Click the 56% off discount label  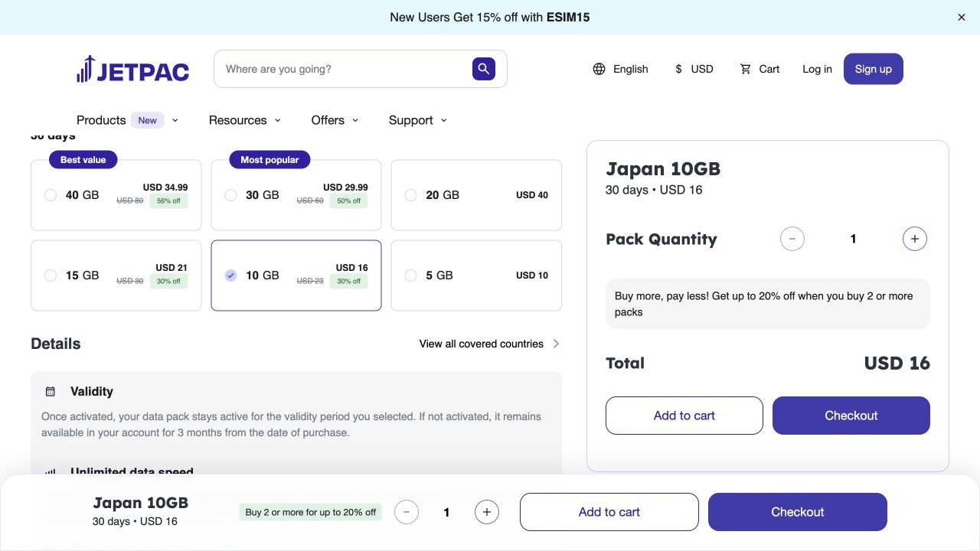coord(168,201)
